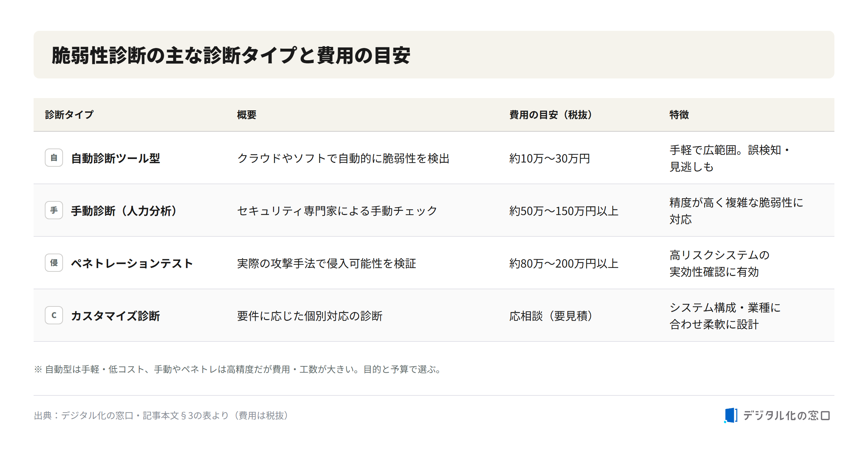Select the 診断タイプ column header
This screenshot has height=456, width=868.
[69, 115]
